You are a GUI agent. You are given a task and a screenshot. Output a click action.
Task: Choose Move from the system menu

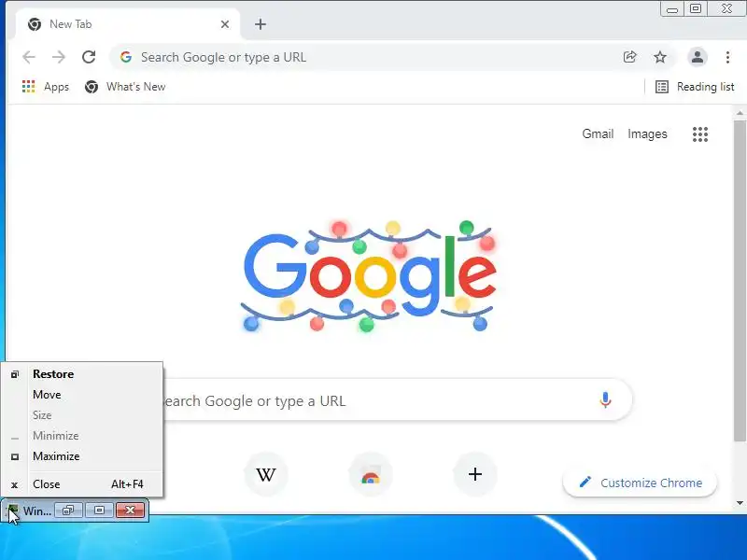point(82,395)
